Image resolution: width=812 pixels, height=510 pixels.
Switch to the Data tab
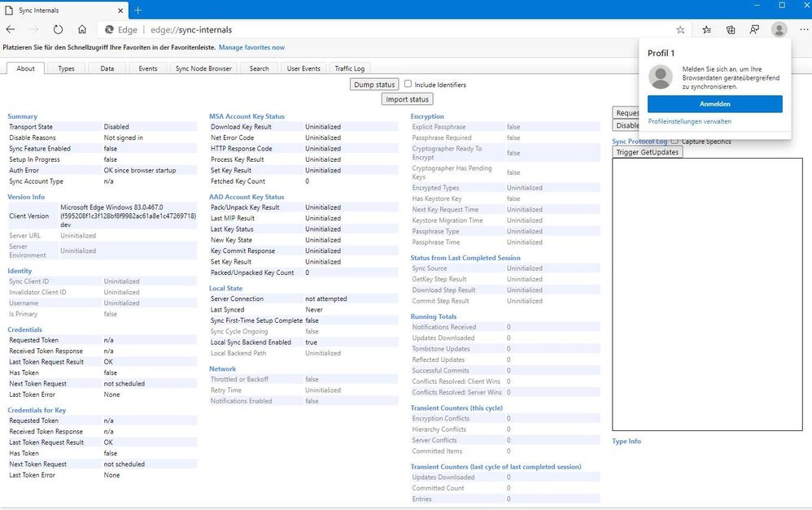coord(107,68)
